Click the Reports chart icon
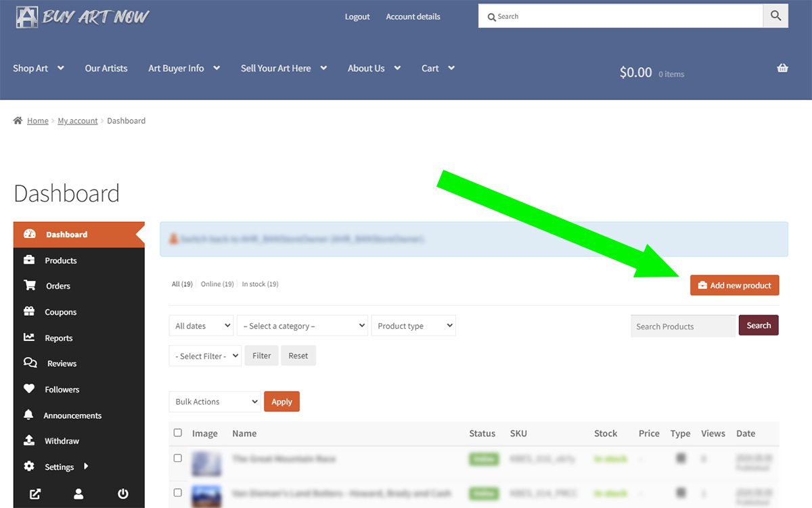812x508 pixels. tap(29, 338)
